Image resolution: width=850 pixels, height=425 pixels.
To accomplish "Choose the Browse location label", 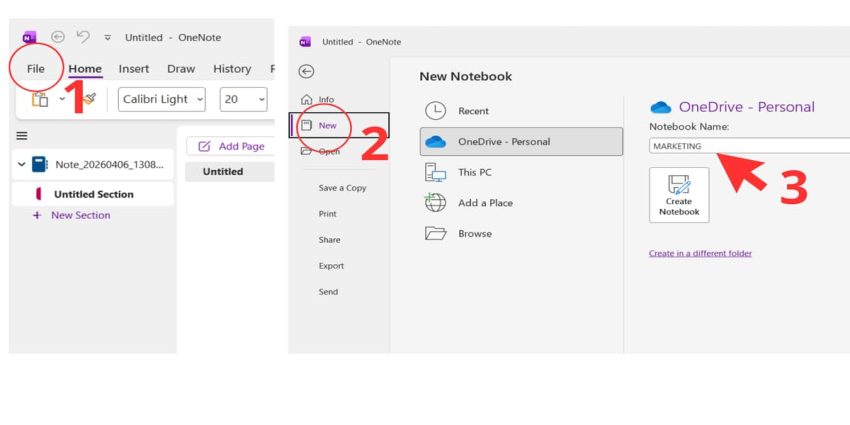I will point(475,234).
